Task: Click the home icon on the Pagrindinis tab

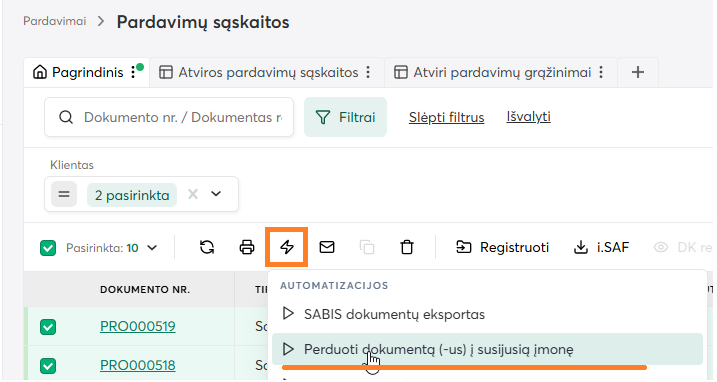Action: pos(40,72)
